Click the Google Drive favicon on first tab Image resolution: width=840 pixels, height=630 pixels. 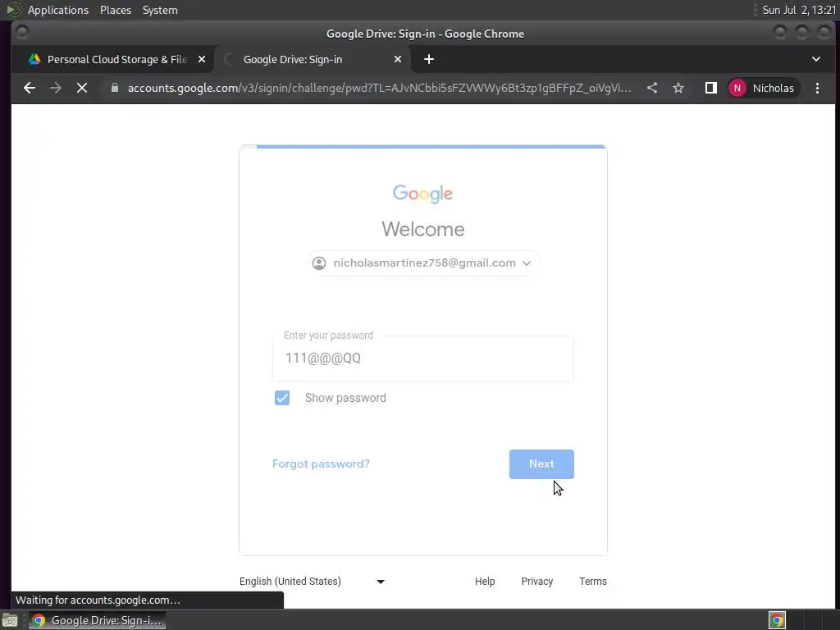click(x=34, y=59)
